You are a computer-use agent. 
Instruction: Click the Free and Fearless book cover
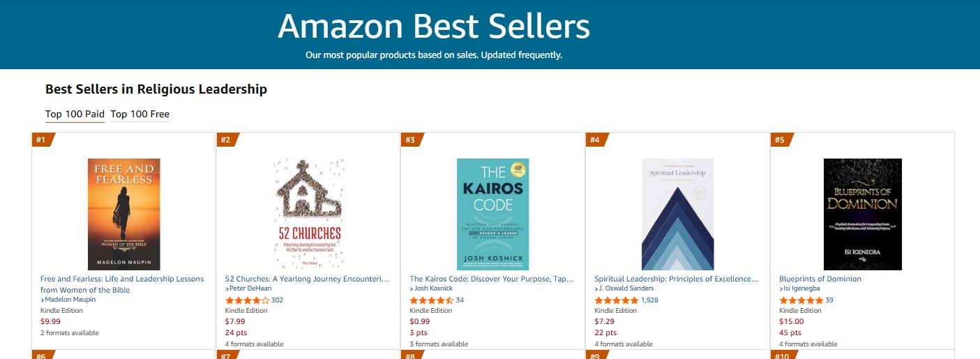coord(123,214)
